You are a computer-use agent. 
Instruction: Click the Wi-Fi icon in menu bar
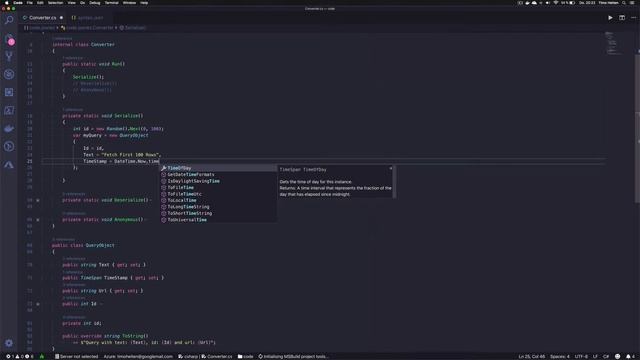click(x=555, y=3)
